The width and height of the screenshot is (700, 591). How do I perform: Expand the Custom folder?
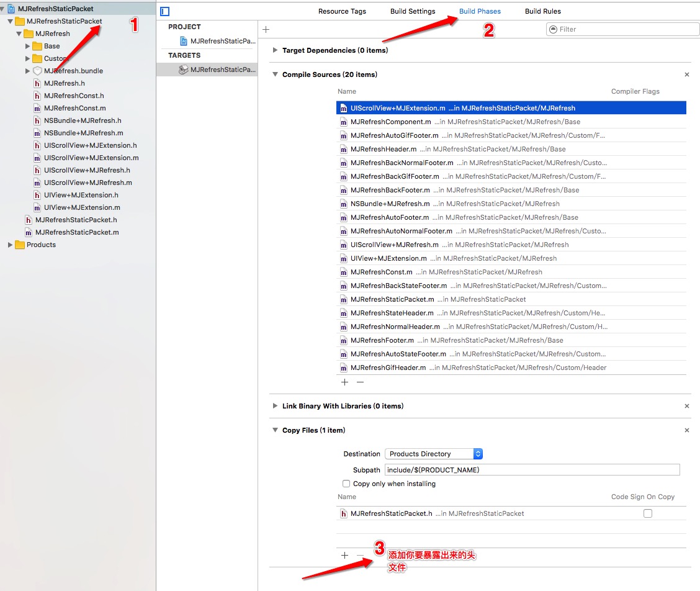click(x=28, y=58)
